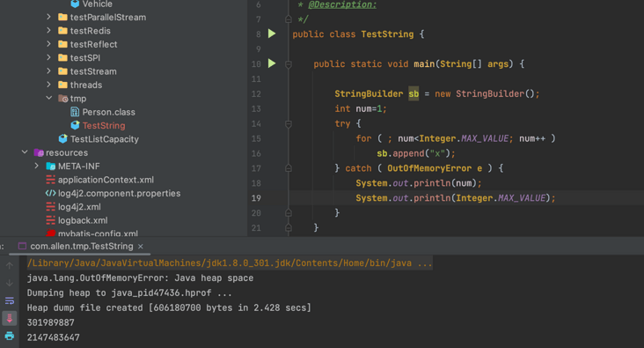Viewport: 644px width, 348px height.
Task: Toggle soft-wrap in the console
Action: (x=10, y=300)
